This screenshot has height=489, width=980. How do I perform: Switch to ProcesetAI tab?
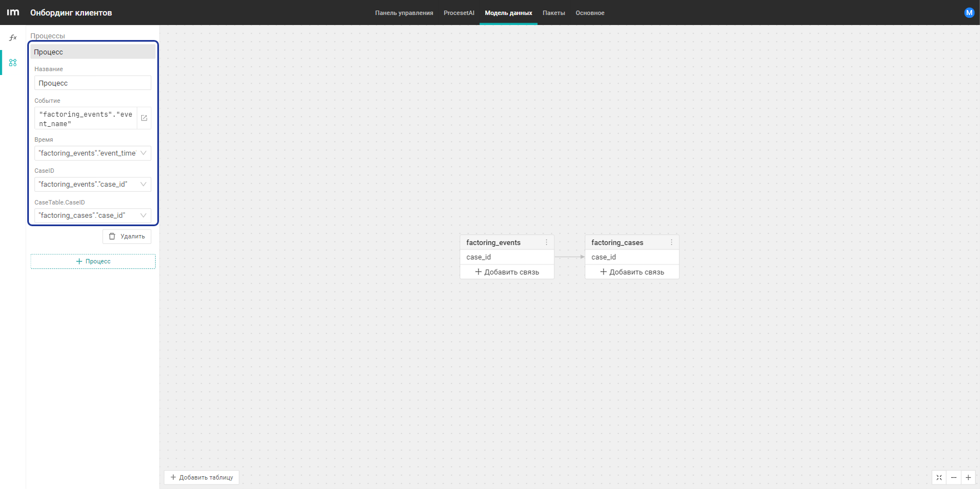459,13
